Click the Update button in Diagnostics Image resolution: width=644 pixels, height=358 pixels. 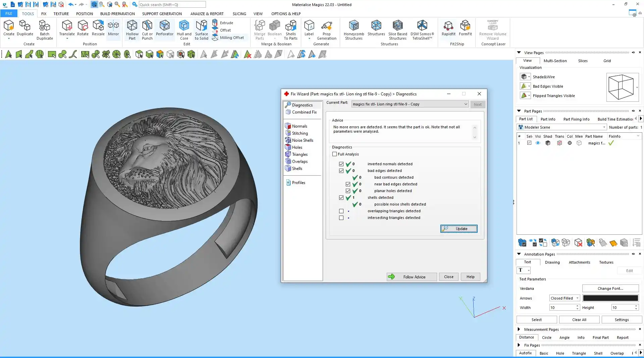point(459,229)
